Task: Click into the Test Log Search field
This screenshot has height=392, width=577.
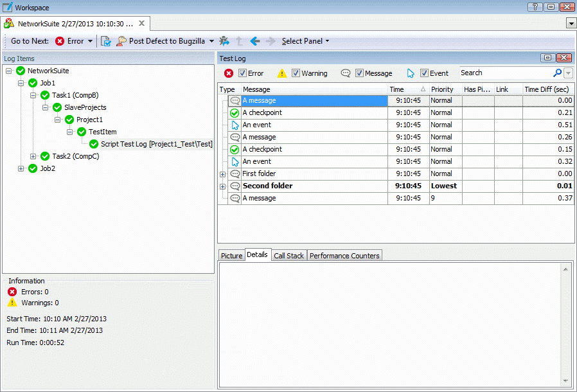Action: [x=506, y=73]
